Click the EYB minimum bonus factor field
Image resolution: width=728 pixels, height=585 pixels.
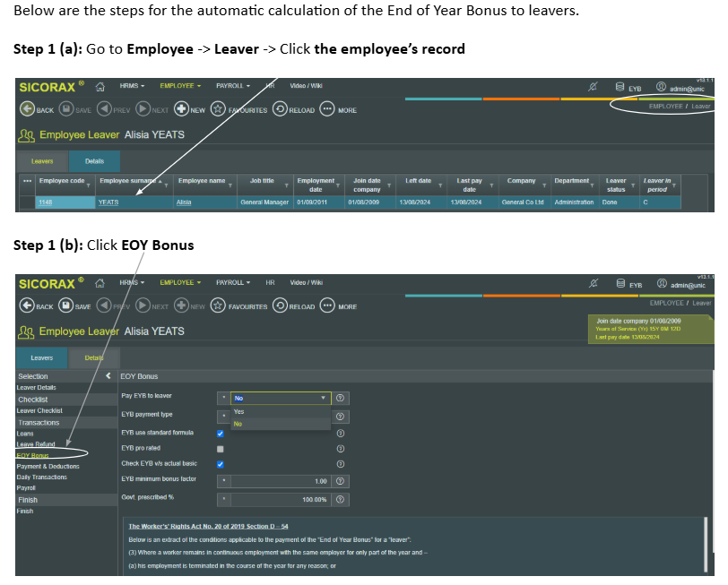(281, 481)
